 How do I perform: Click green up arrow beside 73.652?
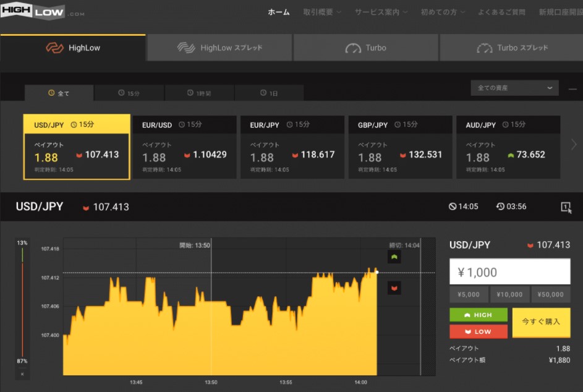click(x=511, y=155)
